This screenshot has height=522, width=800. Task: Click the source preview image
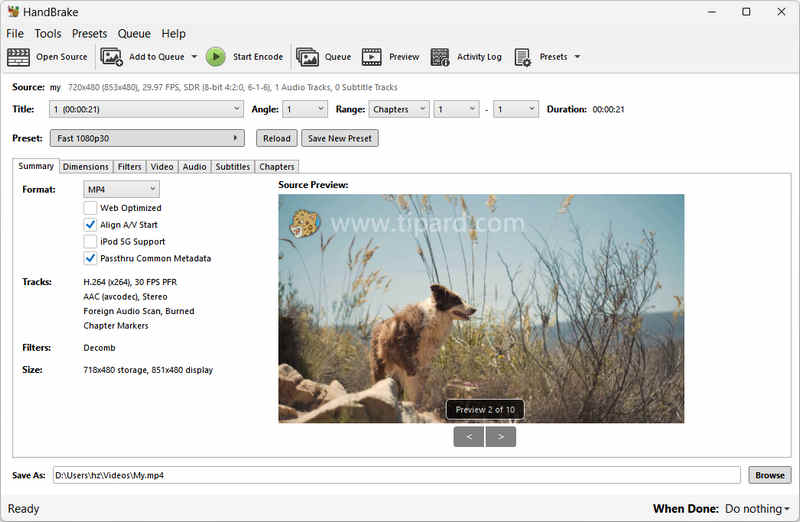[481, 308]
